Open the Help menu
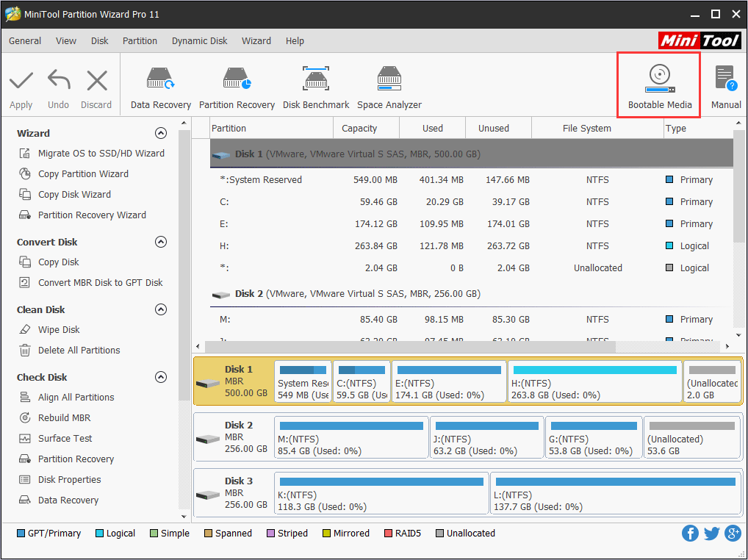This screenshot has width=748, height=560. (295, 40)
